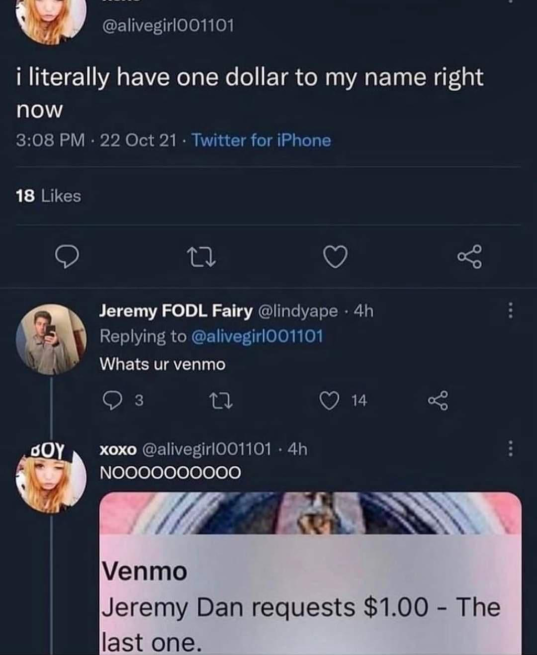View the 18 Likes list
Viewport: 537px width, 655px height.
48,196
